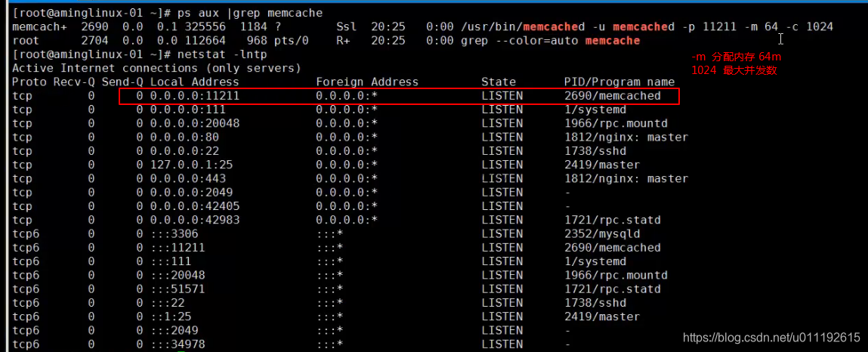
Task: Select the 'PID/Program name' column header
Action: click(619, 82)
